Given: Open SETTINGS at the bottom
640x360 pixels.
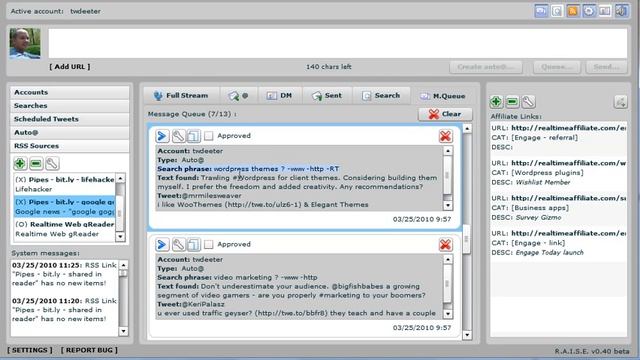Looking at the screenshot, I should coord(30,350).
